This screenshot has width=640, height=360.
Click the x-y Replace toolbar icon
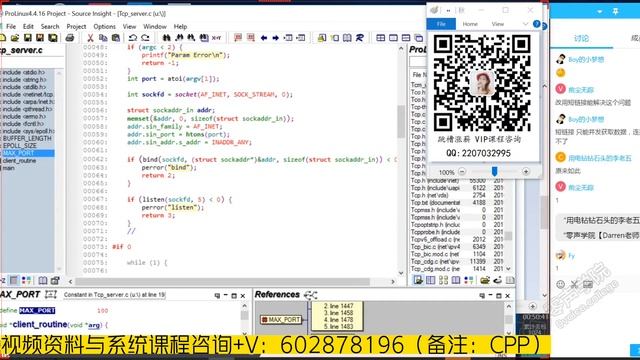[216, 38]
